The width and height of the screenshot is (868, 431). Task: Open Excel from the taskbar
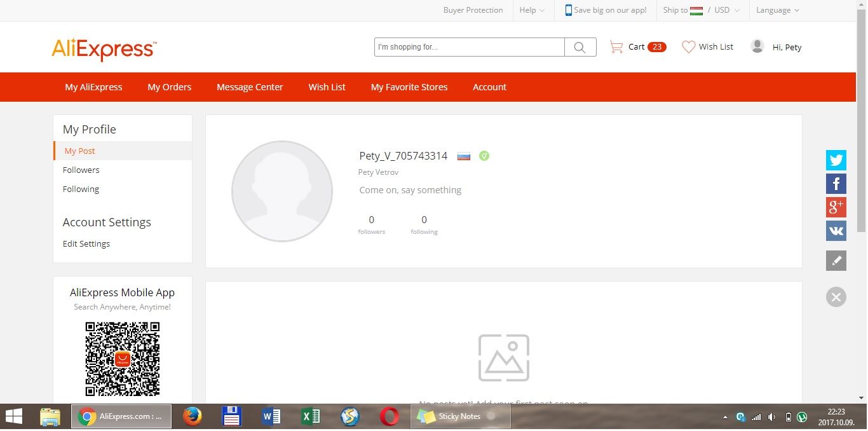(x=310, y=417)
